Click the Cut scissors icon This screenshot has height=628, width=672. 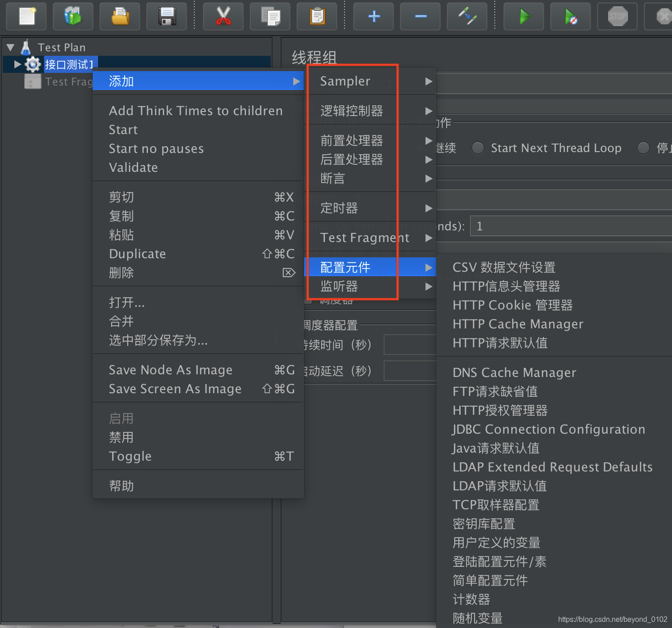[x=223, y=16]
